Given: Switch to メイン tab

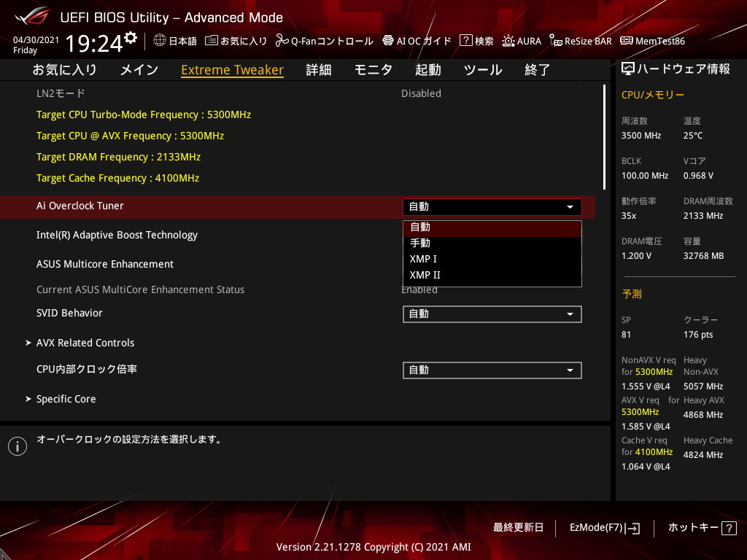Looking at the screenshot, I should point(139,70).
